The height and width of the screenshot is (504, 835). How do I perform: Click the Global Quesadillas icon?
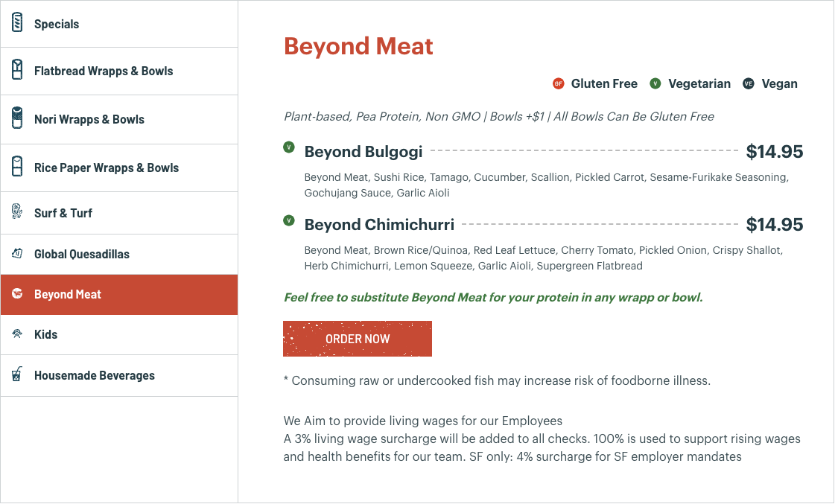tap(17, 254)
